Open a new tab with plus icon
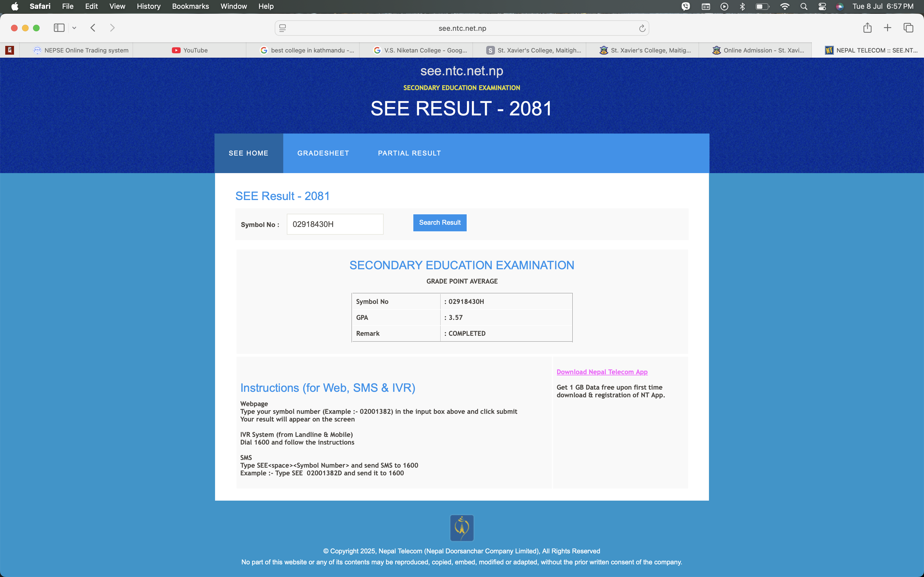This screenshot has height=577, width=924. (x=887, y=28)
